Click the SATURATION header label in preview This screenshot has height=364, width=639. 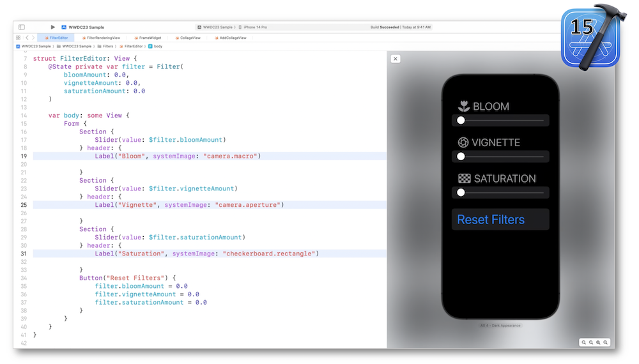[505, 179]
